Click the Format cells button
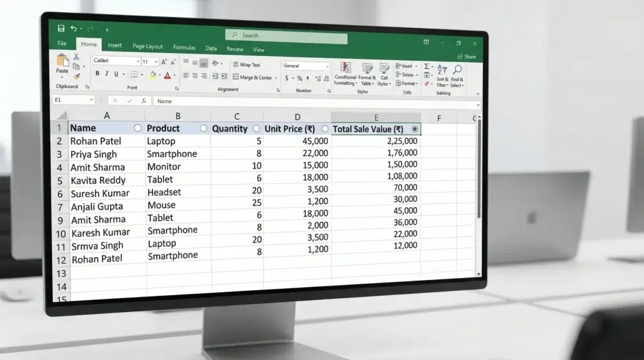The image size is (644, 360). [x=407, y=84]
